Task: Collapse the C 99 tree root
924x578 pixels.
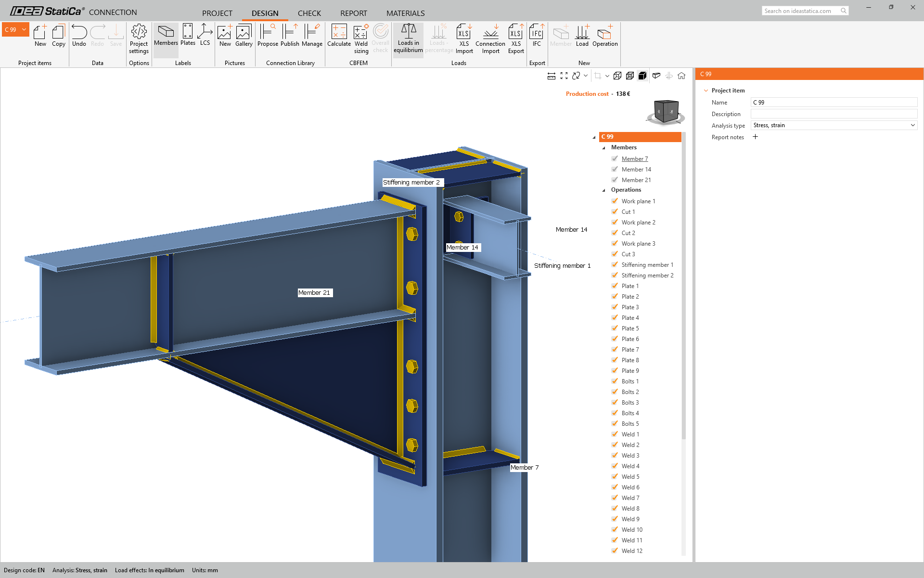Action: click(x=594, y=137)
